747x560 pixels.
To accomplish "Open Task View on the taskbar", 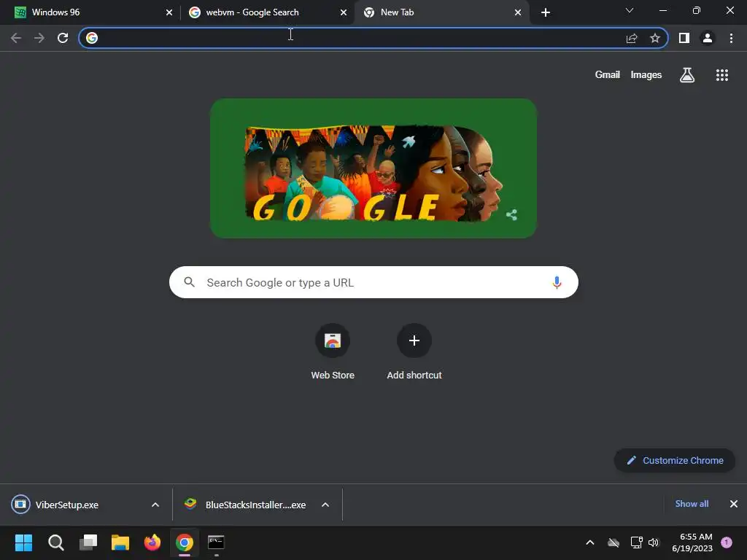I will click(88, 542).
